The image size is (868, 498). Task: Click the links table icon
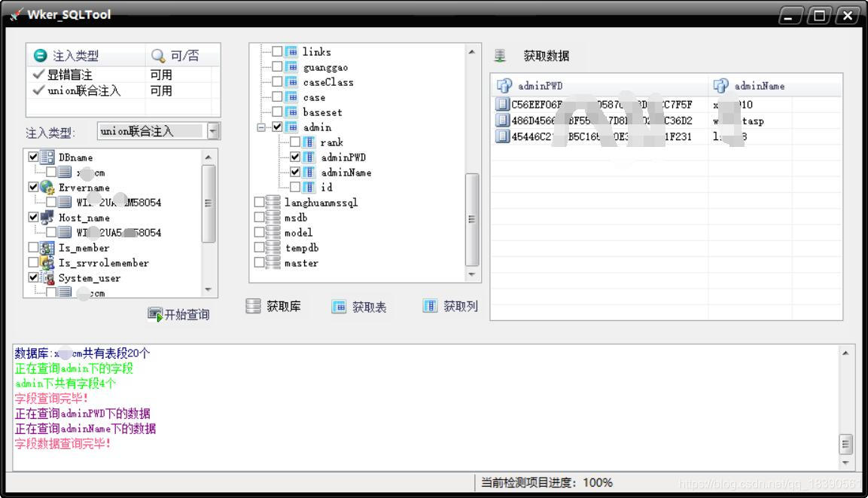(292, 51)
